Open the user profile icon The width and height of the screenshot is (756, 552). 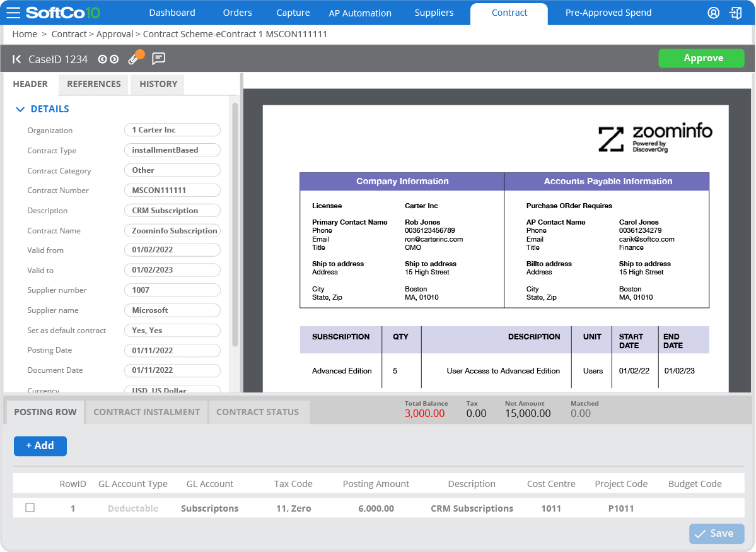(713, 12)
